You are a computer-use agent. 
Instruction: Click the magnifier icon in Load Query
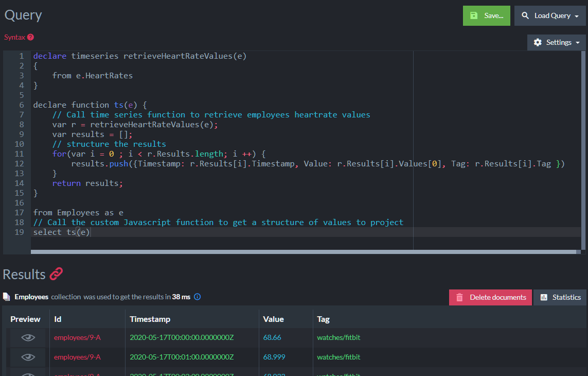(525, 16)
